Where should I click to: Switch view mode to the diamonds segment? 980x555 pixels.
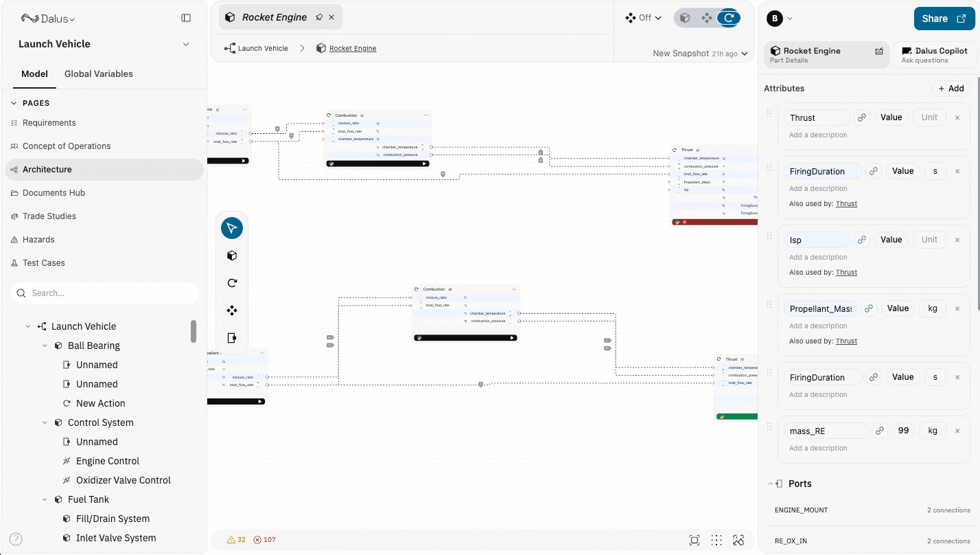click(707, 18)
